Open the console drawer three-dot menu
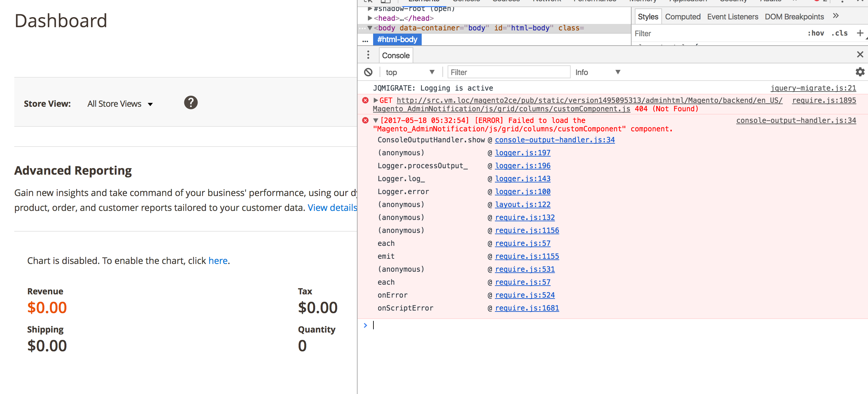Screen dimensions: 868x394 pos(368,55)
